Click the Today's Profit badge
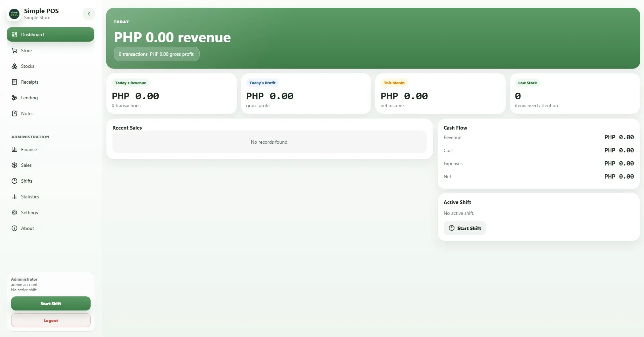Image resolution: width=644 pixels, height=337 pixels. coord(262,83)
